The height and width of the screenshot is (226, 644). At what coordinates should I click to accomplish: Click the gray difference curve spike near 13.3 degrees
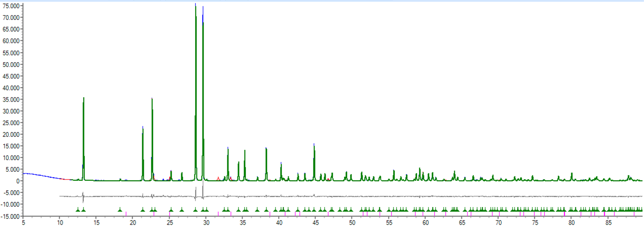[83, 197]
